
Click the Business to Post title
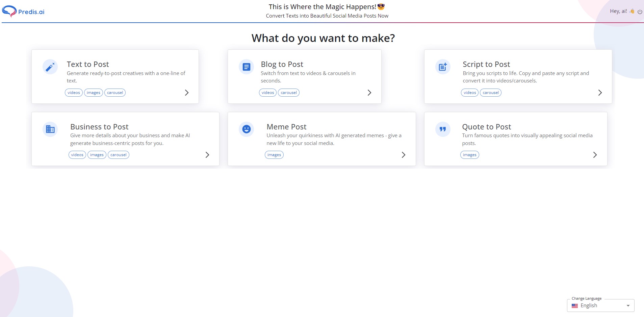[99, 127]
